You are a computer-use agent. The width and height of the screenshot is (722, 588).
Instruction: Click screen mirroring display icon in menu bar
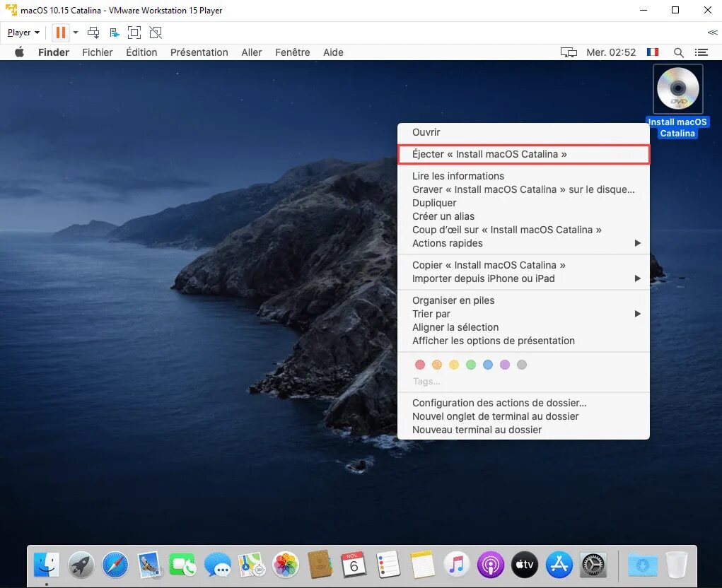coord(569,52)
